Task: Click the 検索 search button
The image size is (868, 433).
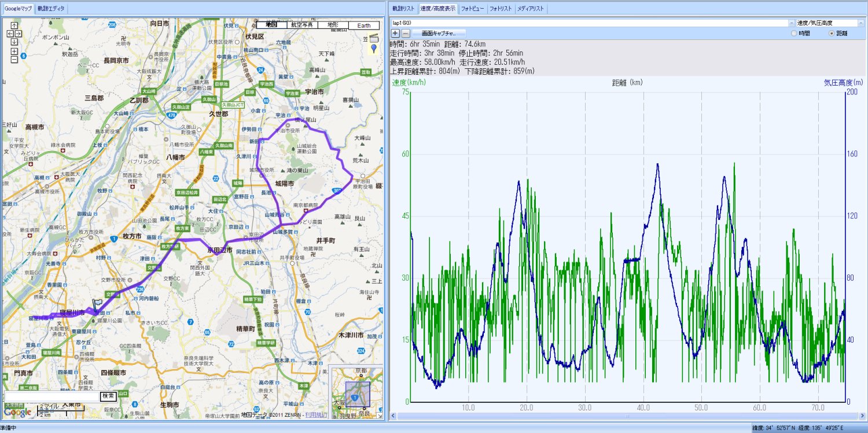Action: pyautogui.click(x=108, y=396)
